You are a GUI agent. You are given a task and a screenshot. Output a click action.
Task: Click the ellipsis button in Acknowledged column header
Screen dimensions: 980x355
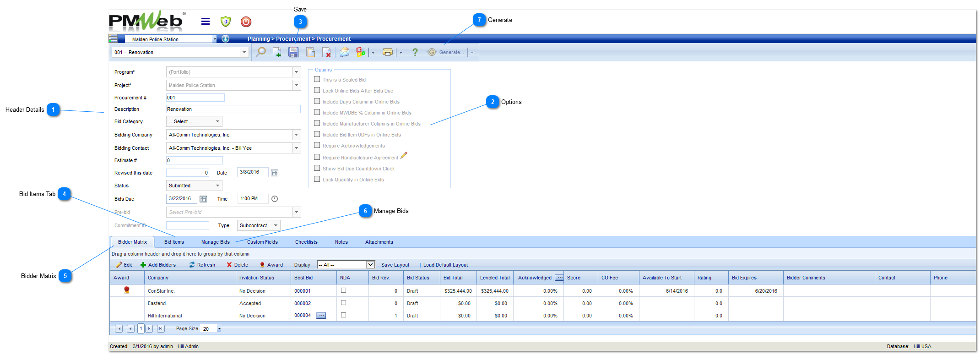(559, 278)
